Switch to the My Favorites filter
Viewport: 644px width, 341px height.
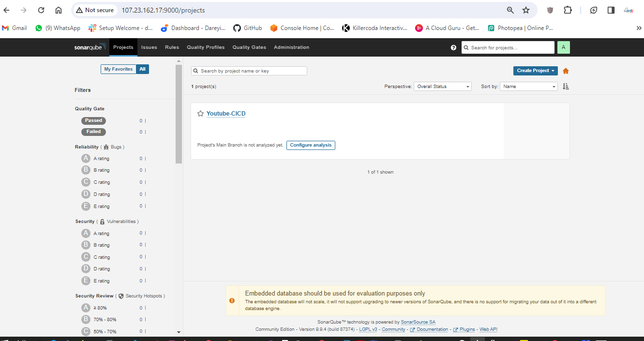click(x=119, y=69)
